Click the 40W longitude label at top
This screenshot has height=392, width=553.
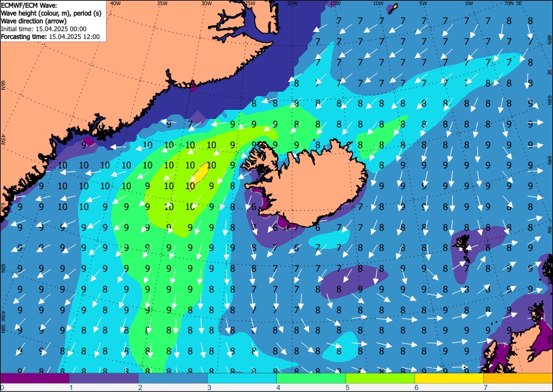pos(115,3)
